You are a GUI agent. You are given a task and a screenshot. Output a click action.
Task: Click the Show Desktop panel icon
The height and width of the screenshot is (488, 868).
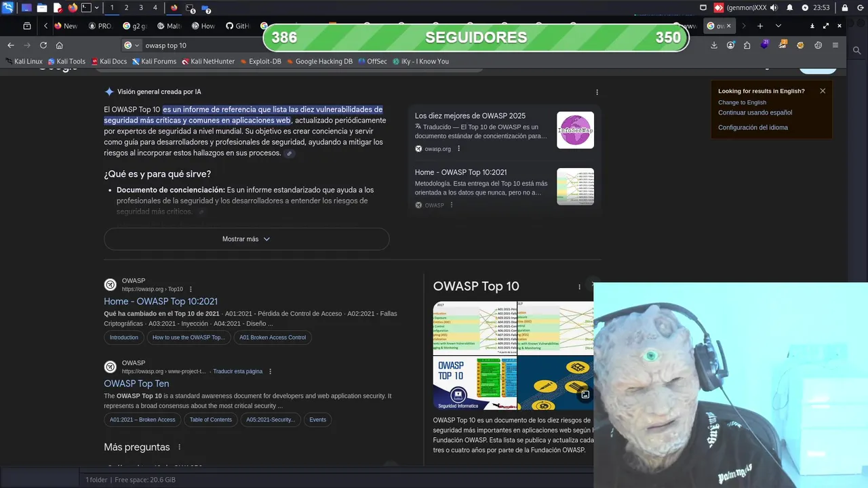coord(26,7)
